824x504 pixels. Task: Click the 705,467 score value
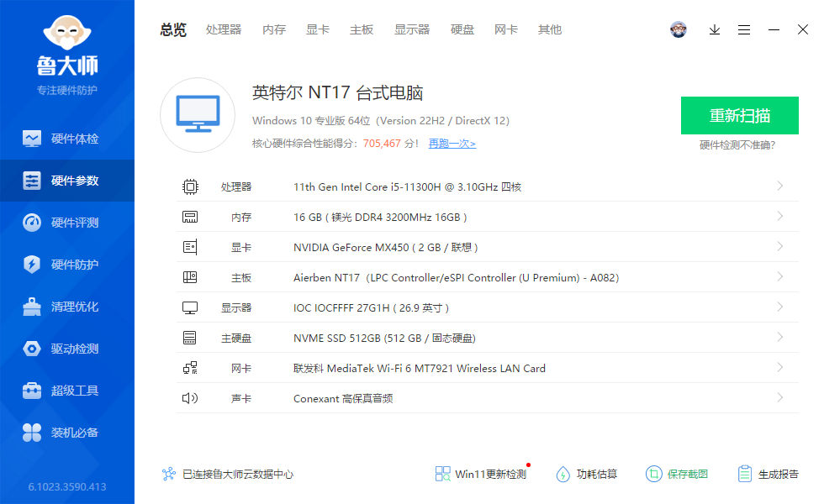[x=382, y=144]
